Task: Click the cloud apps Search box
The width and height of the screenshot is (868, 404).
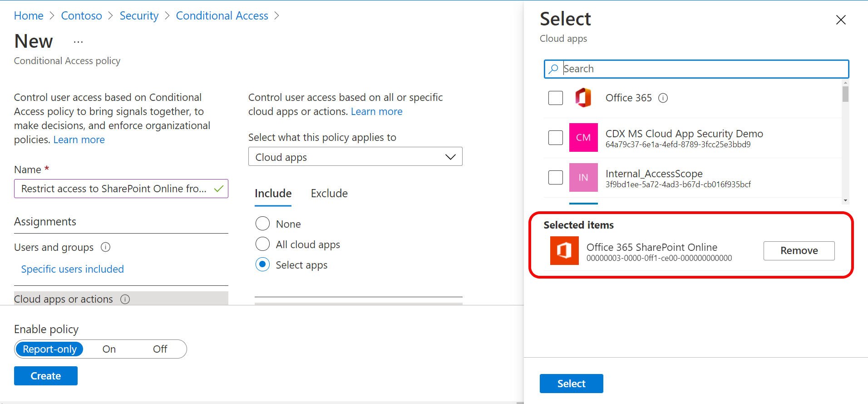Action: 696,69
